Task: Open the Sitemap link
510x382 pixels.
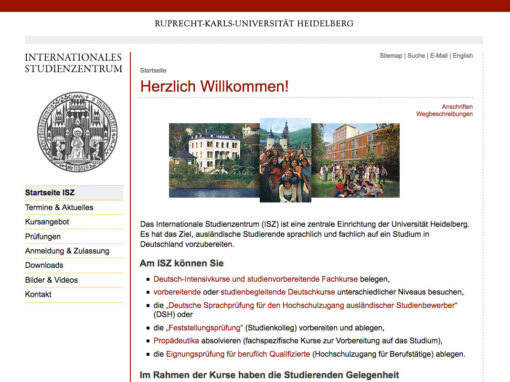Action: (391, 56)
